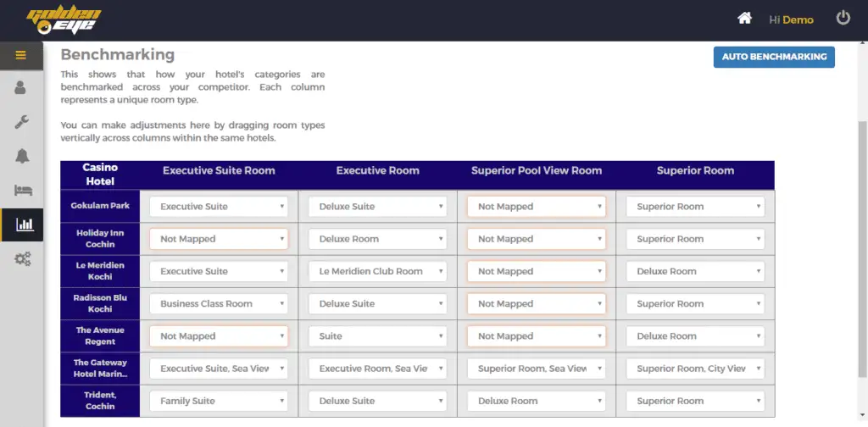Open The Avenue Regent Suite dropdown
This screenshot has width=868, height=427.
[x=377, y=336]
